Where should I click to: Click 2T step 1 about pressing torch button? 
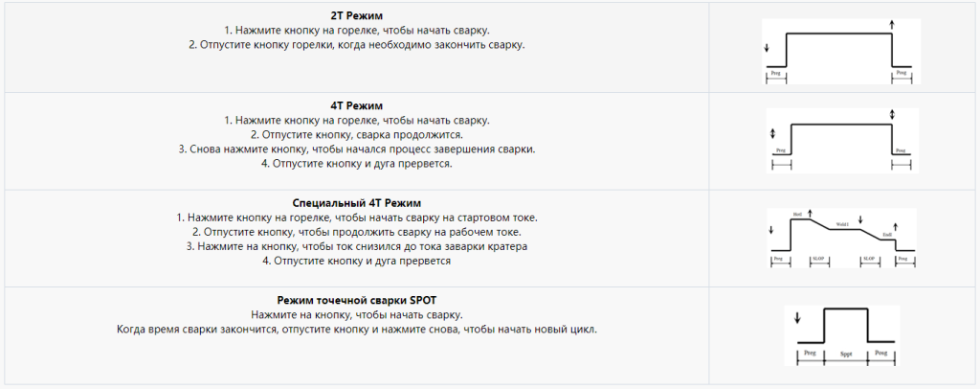(357, 31)
